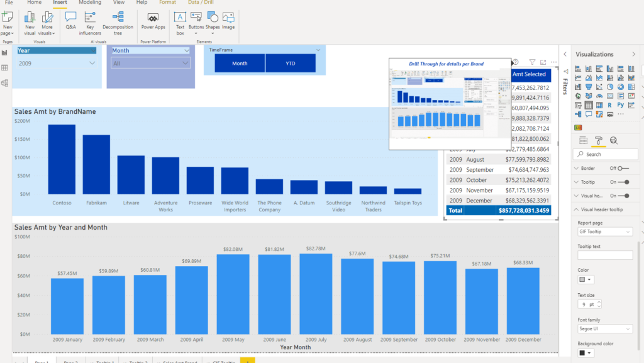Insert Key influencers AI visual from ribbon

pyautogui.click(x=90, y=23)
